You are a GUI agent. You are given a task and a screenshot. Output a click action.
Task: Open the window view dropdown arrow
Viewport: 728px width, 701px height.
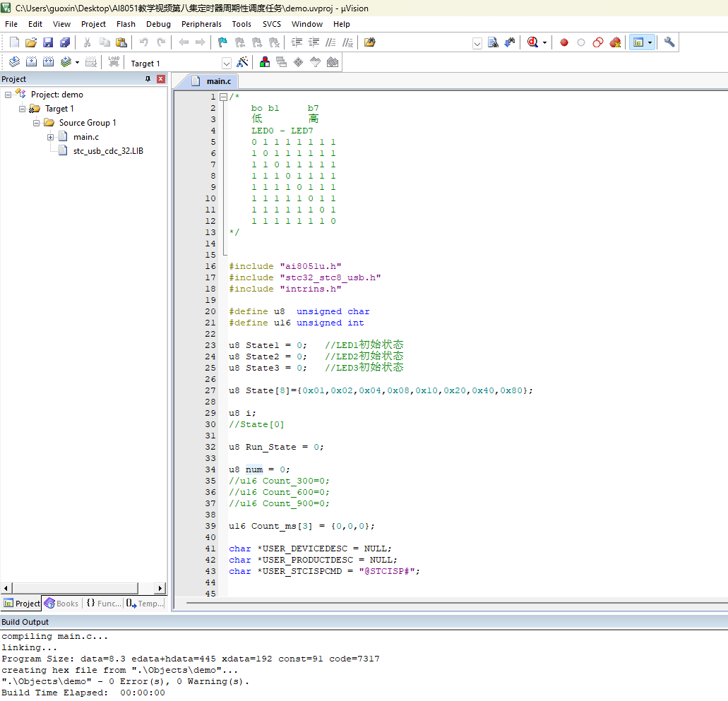pos(650,43)
